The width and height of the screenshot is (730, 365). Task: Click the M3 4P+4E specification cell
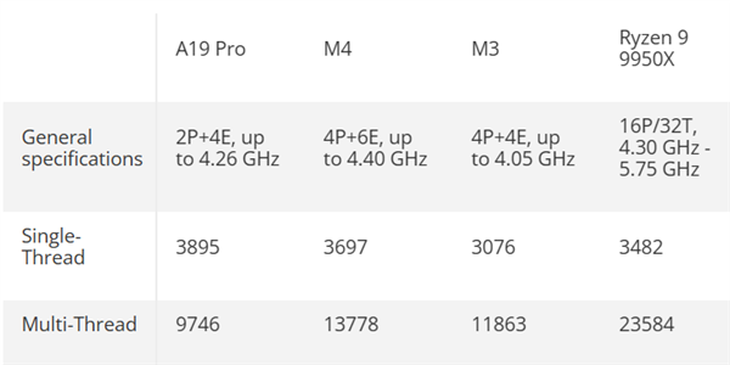[523, 148]
